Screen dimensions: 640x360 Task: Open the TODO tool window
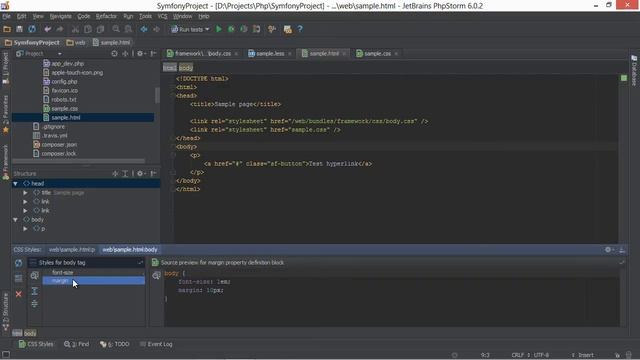point(115,344)
